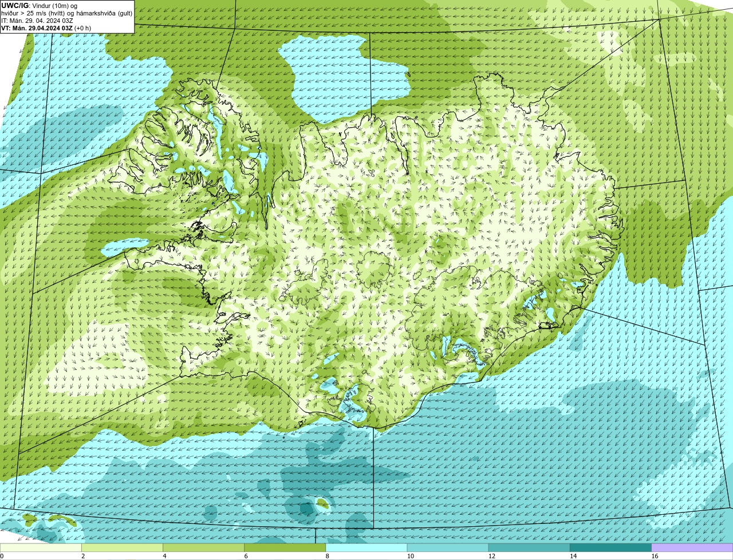Click the legend scale label '6'
The width and height of the screenshot is (733, 560).
(x=246, y=556)
